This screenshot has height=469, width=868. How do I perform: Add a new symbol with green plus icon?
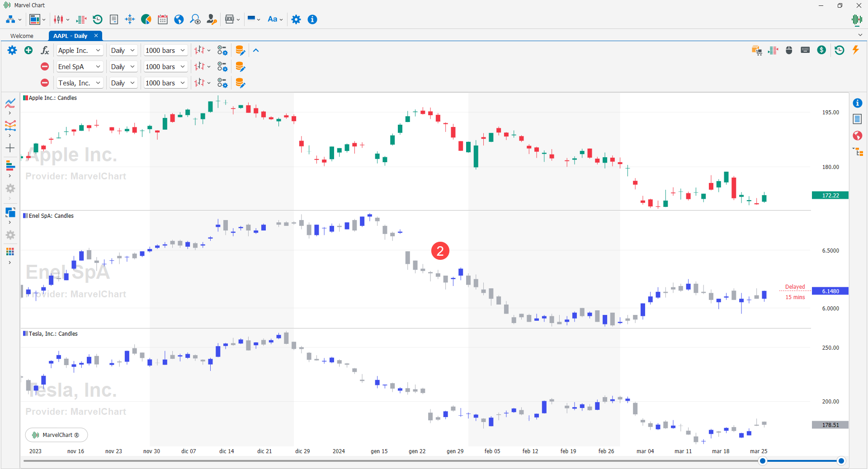[x=28, y=50]
